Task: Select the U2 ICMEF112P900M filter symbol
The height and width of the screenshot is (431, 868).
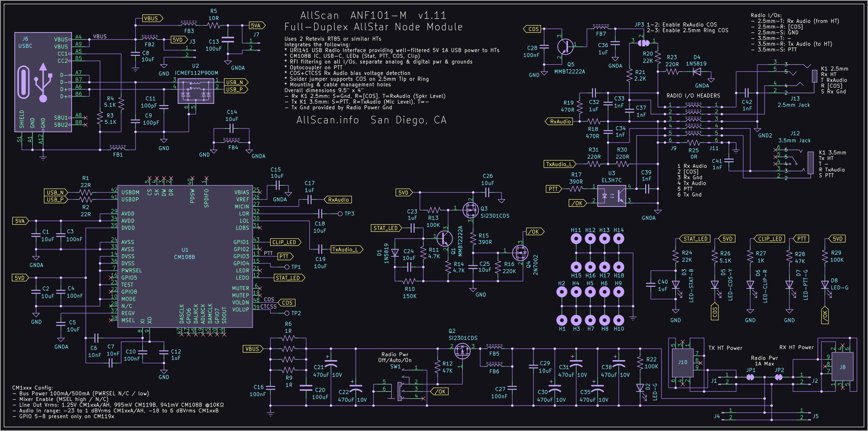Action: [196, 91]
